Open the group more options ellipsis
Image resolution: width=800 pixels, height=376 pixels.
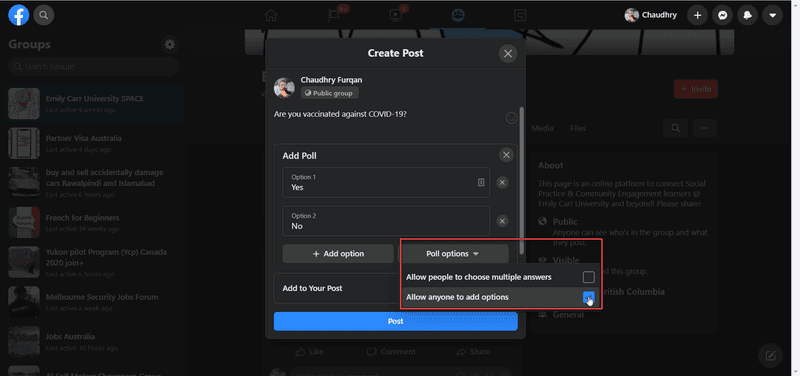point(705,129)
